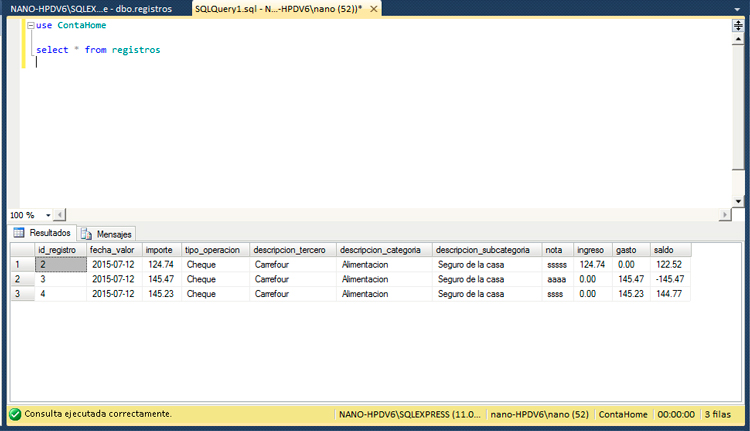Click the gasto column header

[631, 250]
